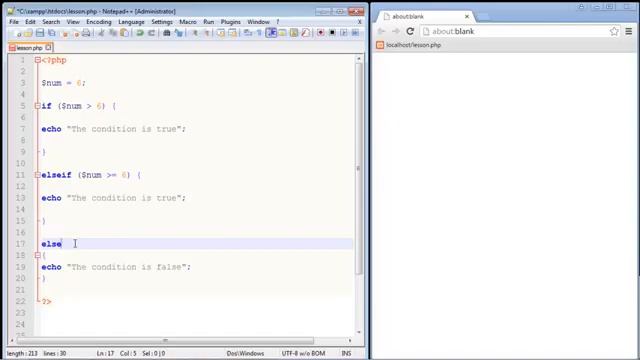Create a new document with the New toolbar icon

(x=18, y=33)
